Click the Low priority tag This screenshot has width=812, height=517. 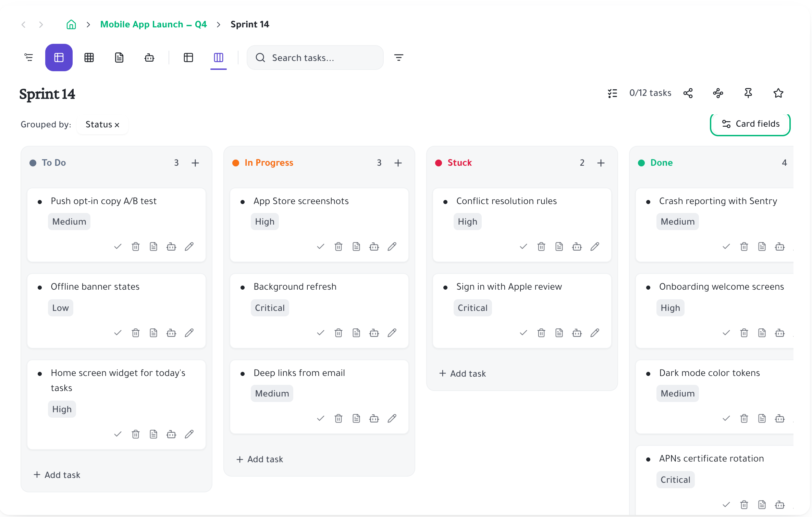point(61,308)
